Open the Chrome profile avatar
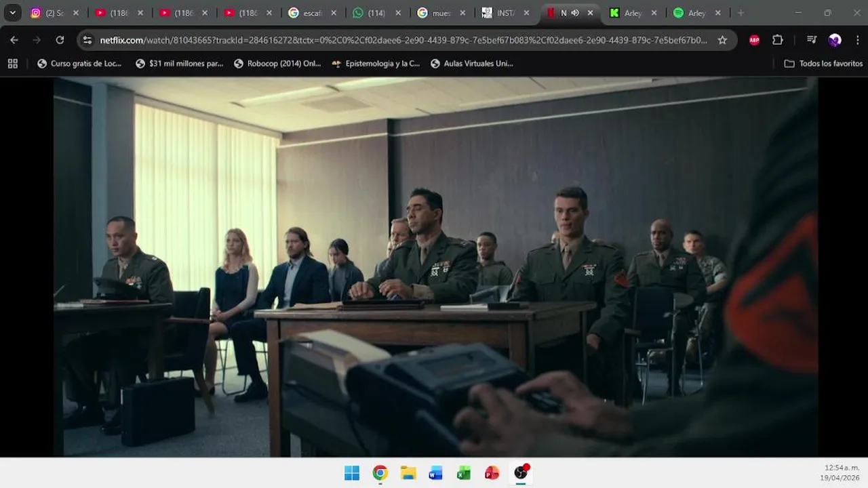This screenshot has width=868, height=488. pos(835,40)
